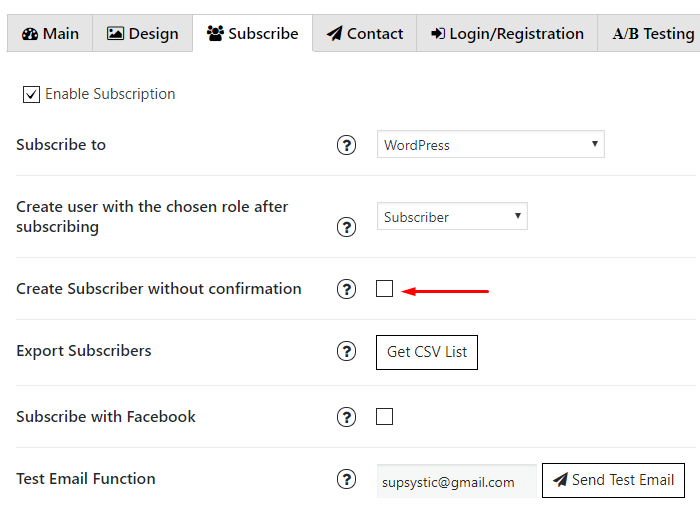Tick the Subscribe with Facebook checkbox
This screenshot has width=700, height=511.
tap(384, 416)
